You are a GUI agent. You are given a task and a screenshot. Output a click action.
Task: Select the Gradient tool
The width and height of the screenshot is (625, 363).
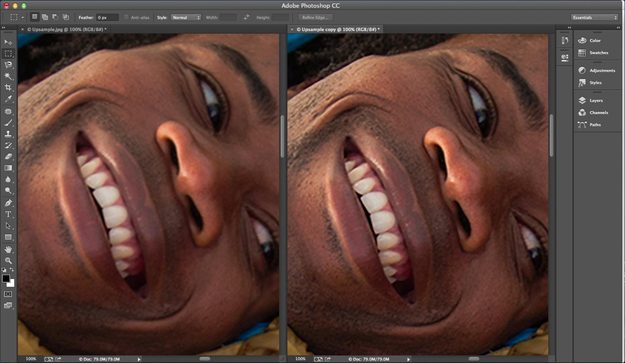8,168
